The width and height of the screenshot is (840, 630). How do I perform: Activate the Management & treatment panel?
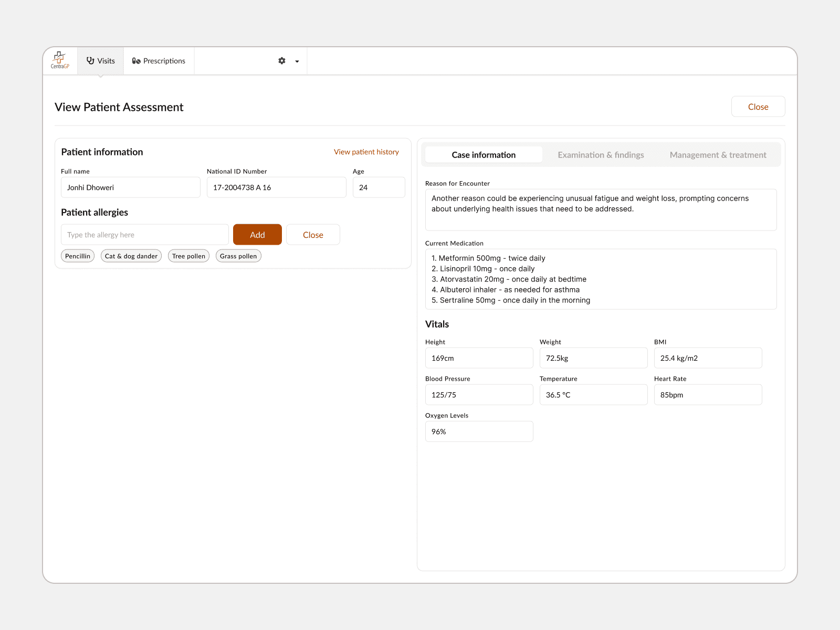pos(718,154)
